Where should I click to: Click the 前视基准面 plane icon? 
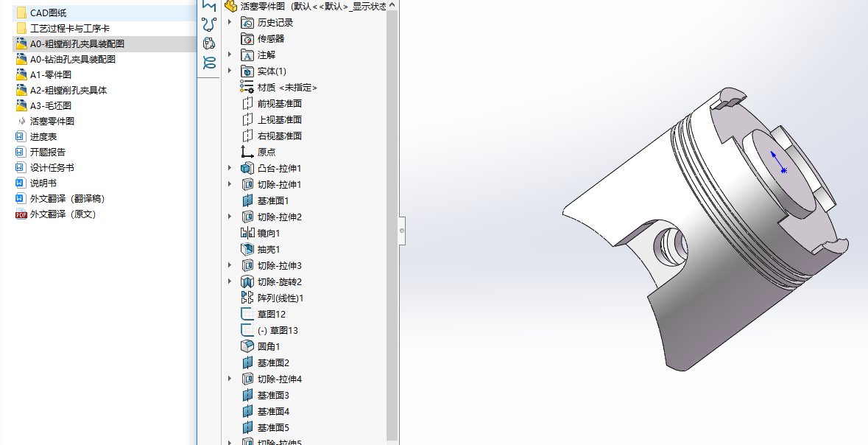pos(247,104)
